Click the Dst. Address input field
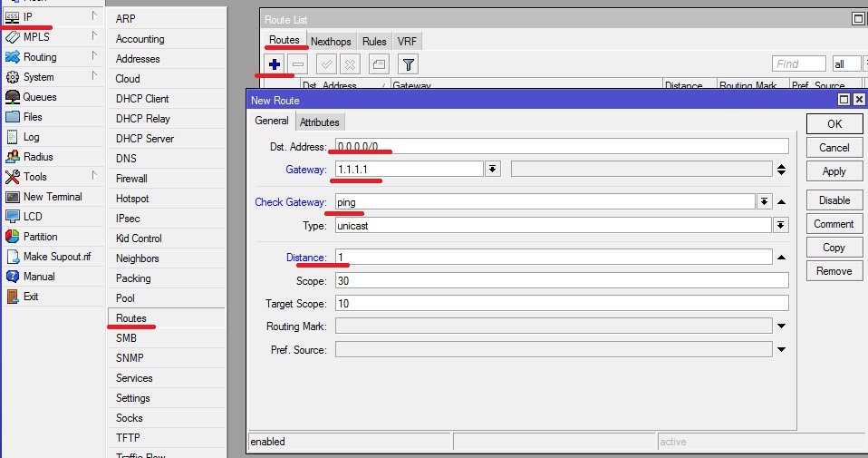The image size is (868, 458). tap(562, 146)
